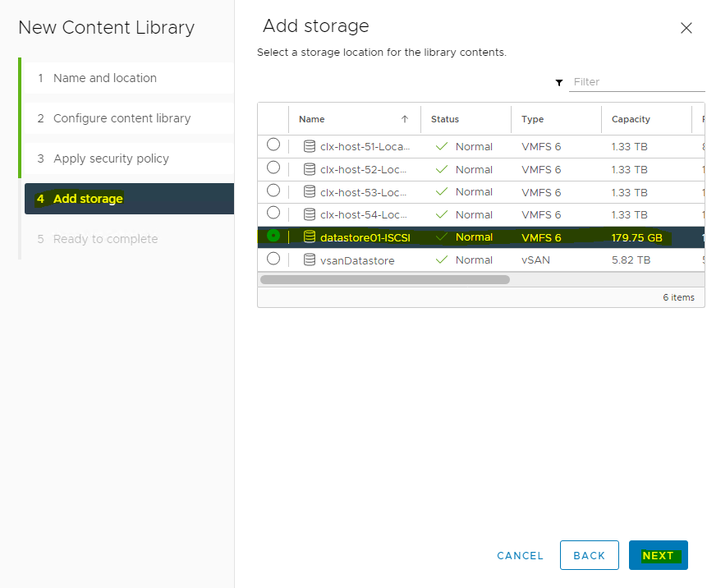Sort by the Name column header
Viewport: 707px width, 588px height.
coord(311,119)
